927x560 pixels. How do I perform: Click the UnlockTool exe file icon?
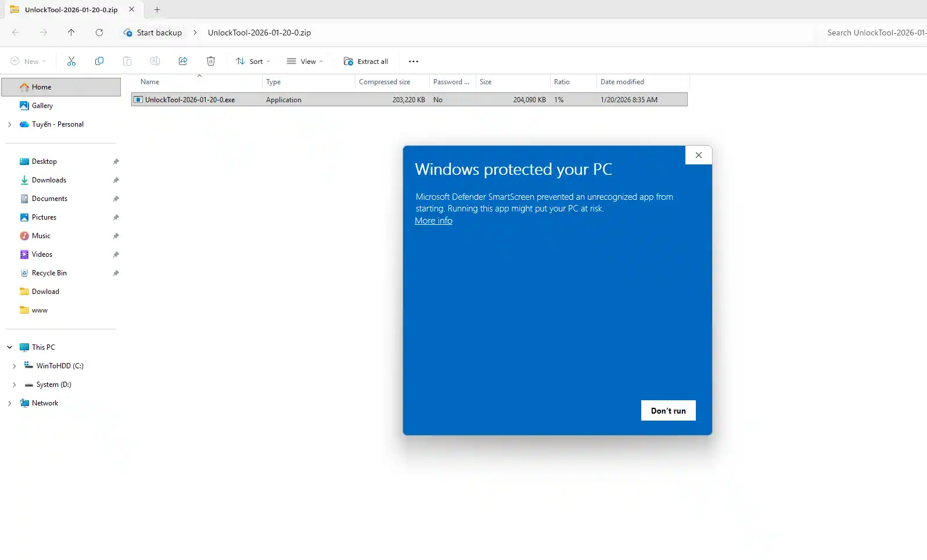(138, 100)
